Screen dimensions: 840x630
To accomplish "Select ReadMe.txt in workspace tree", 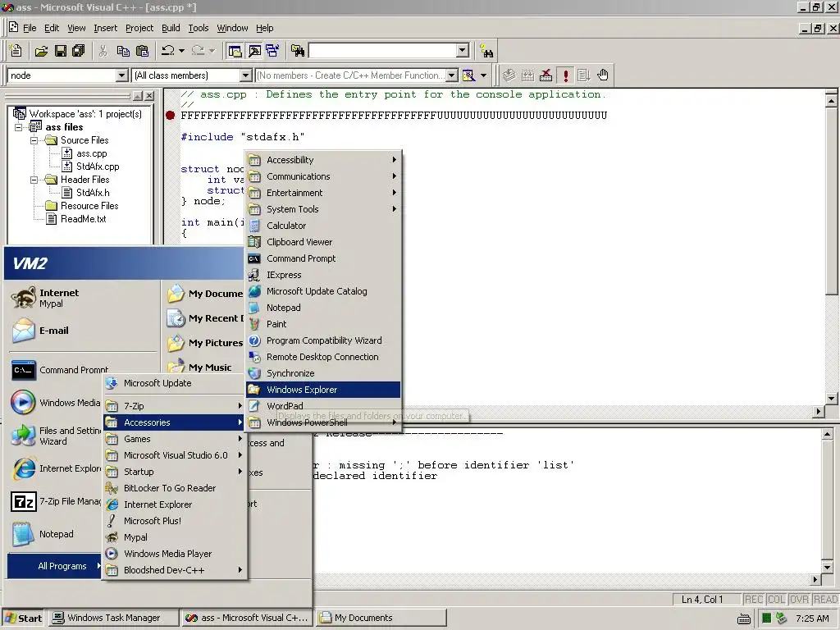I will (83, 219).
